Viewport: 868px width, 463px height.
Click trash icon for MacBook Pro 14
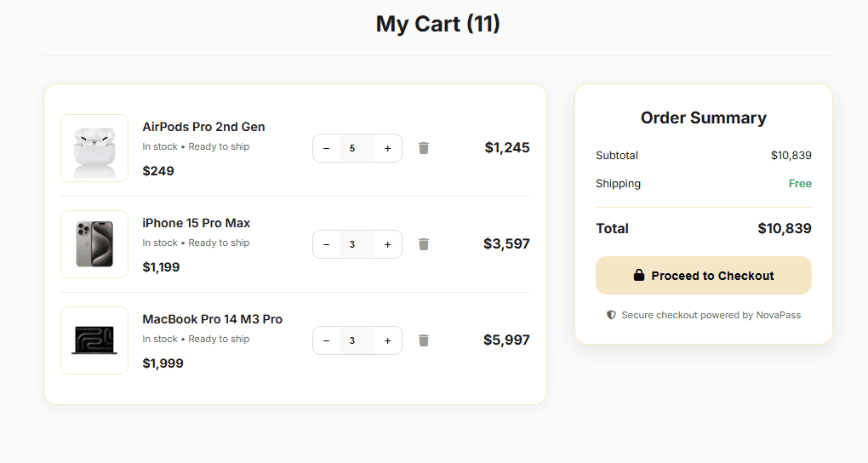pyautogui.click(x=424, y=340)
